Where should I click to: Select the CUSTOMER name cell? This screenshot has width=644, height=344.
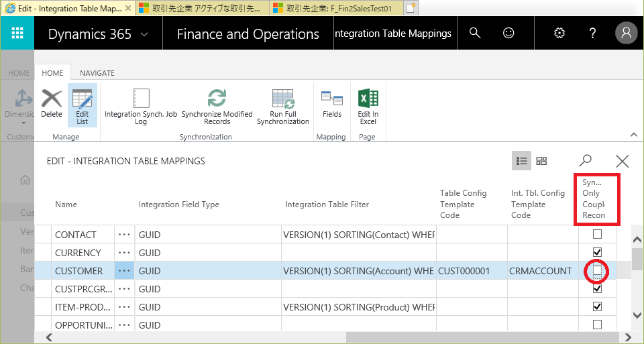83,270
